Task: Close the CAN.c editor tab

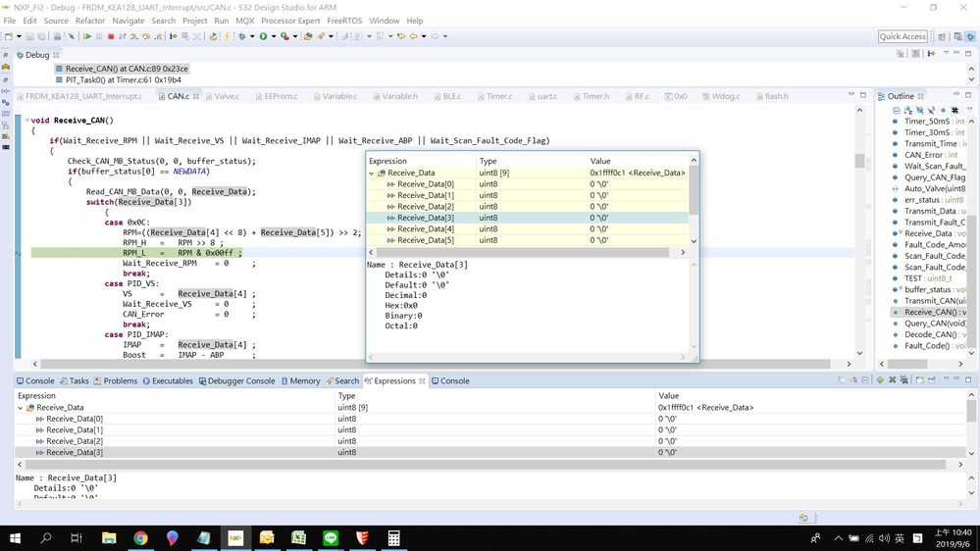Action: pos(195,96)
